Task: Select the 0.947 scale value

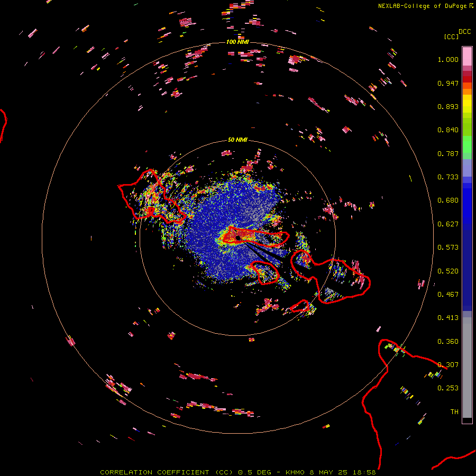Action: 448,83
